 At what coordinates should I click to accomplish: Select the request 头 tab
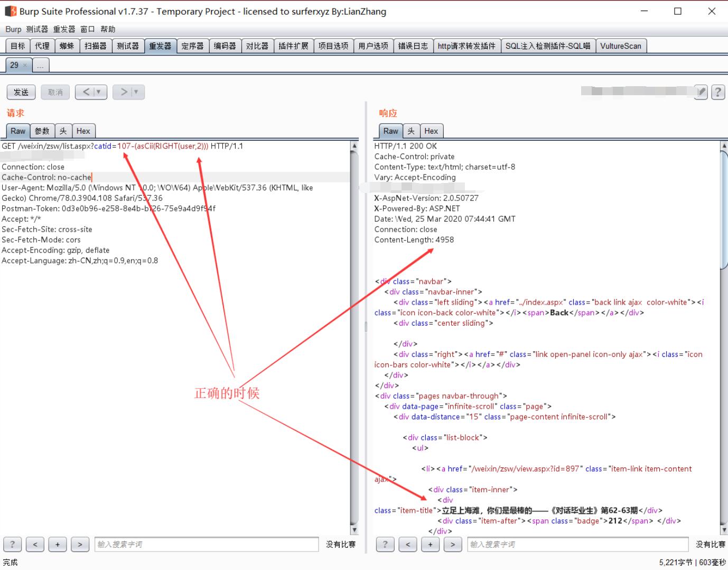click(x=63, y=131)
